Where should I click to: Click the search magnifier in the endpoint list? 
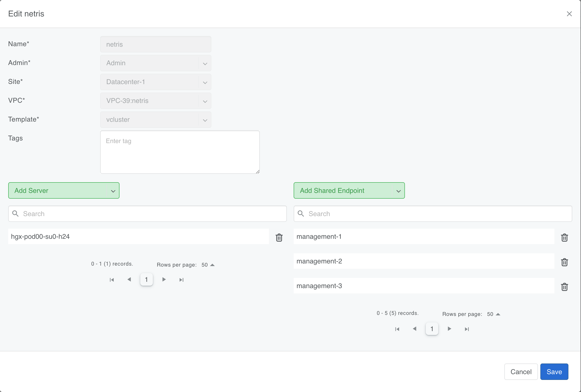coord(301,214)
